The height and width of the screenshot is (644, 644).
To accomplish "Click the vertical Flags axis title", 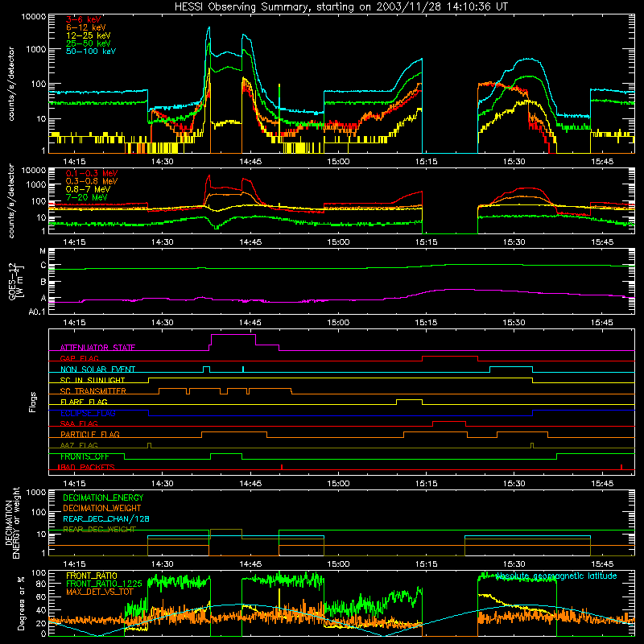I will point(33,402).
